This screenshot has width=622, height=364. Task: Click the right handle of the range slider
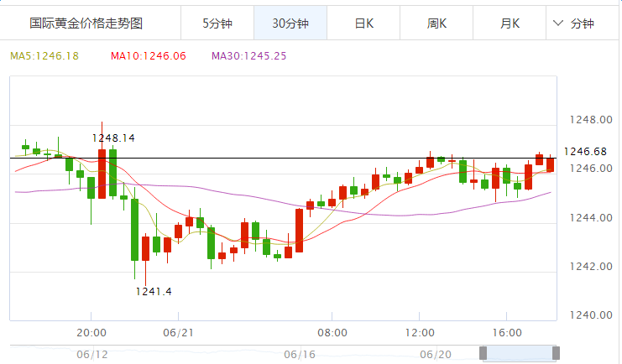555,354
